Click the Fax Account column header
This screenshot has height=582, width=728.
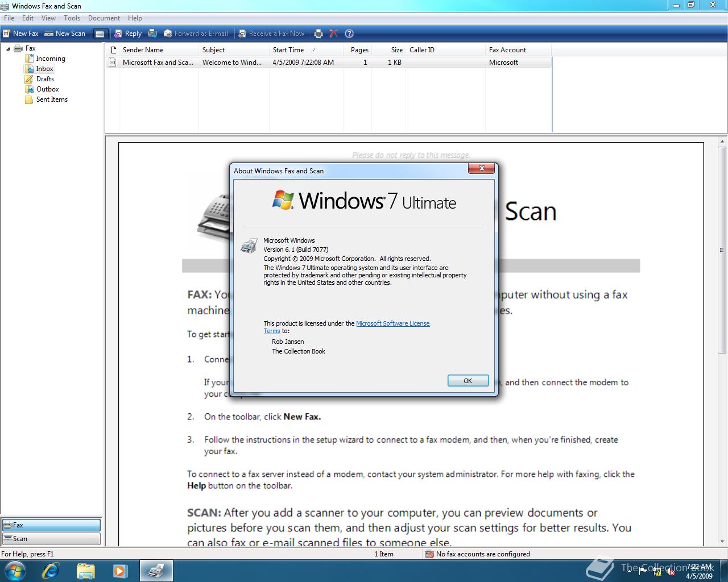(x=518, y=50)
